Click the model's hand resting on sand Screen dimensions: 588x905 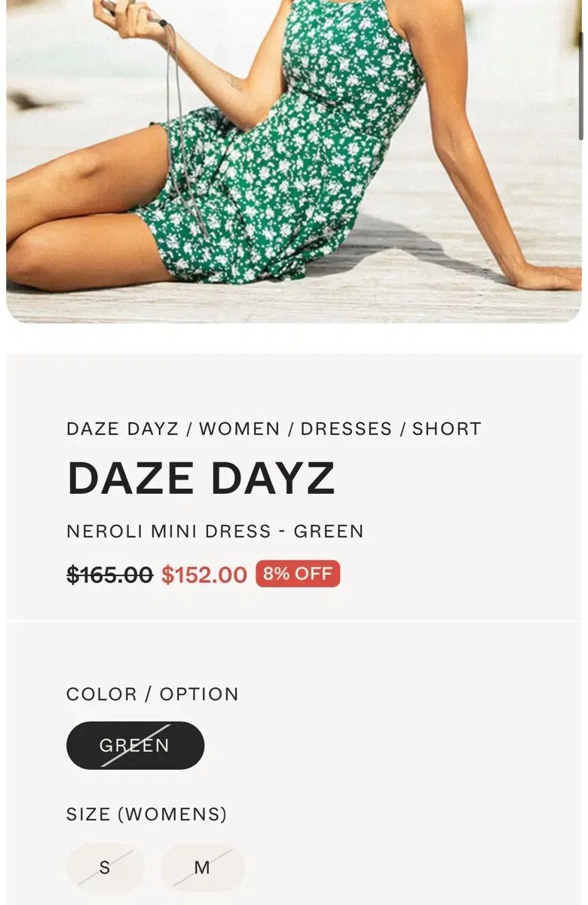[547, 277]
